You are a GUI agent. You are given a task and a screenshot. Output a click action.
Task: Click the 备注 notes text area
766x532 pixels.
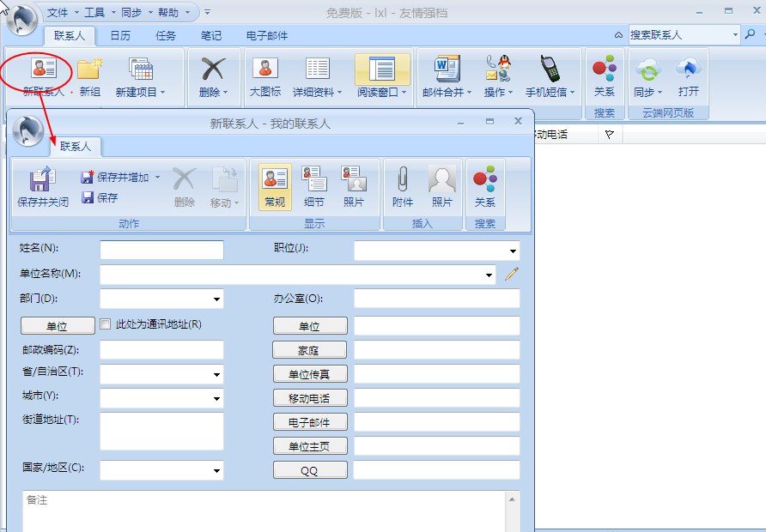click(264, 511)
